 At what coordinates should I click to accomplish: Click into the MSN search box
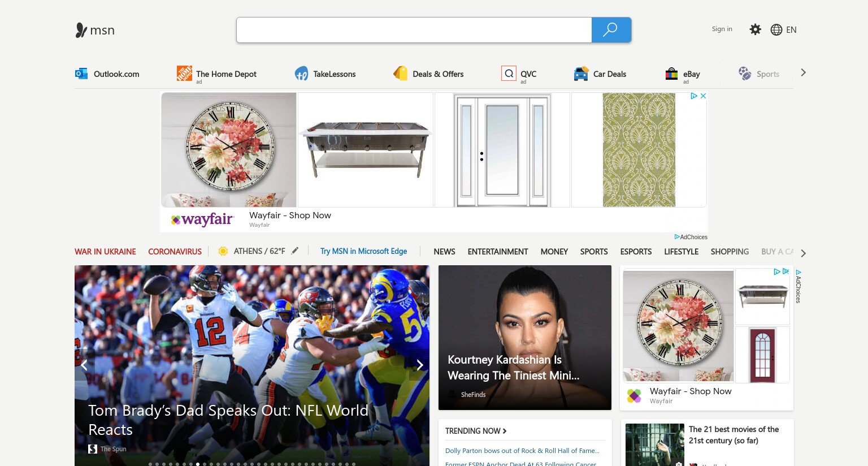[x=414, y=30]
